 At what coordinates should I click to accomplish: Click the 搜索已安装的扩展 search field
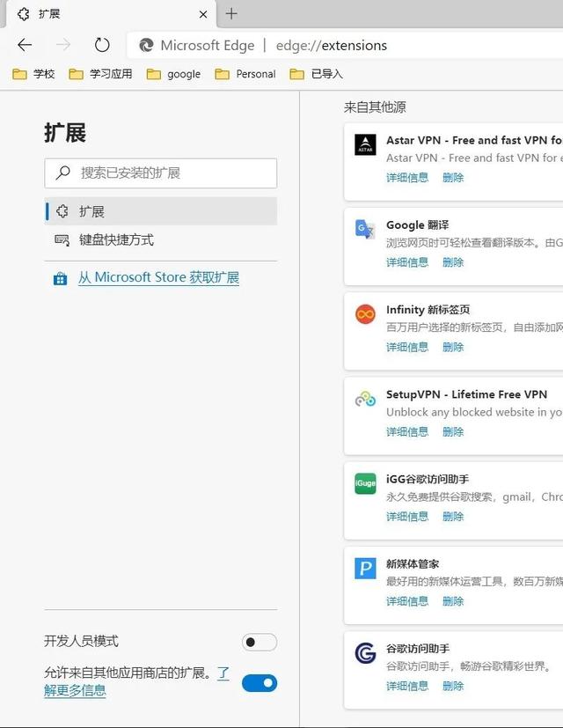[x=161, y=173]
